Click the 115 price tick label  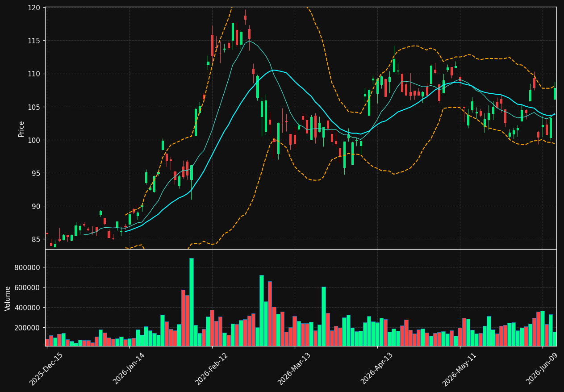34,41
